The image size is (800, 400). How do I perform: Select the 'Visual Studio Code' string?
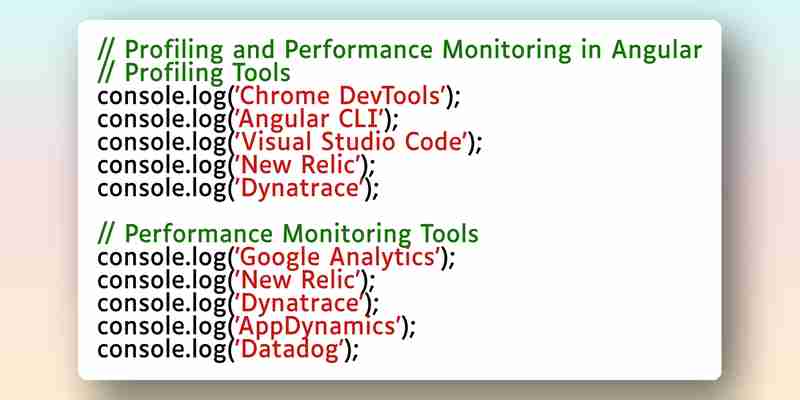point(351,142)
